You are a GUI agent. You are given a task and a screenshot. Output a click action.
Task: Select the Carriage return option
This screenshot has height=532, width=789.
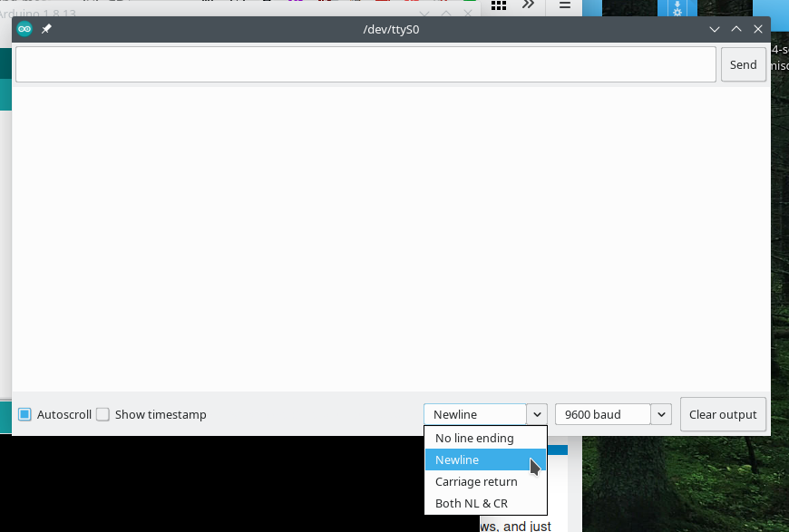(485, 481)
